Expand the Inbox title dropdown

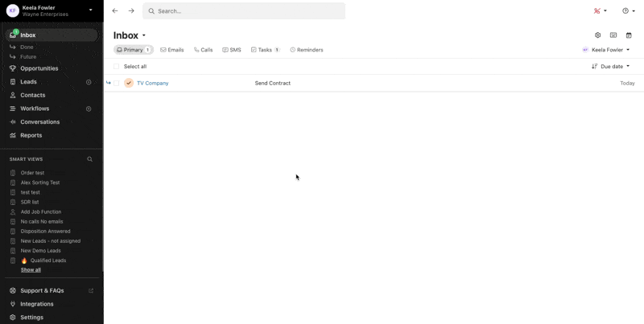click(144, 35)
